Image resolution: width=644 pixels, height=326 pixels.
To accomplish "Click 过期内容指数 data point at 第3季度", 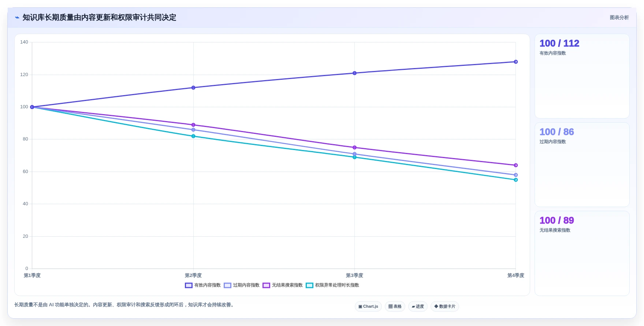I will 354,154.
